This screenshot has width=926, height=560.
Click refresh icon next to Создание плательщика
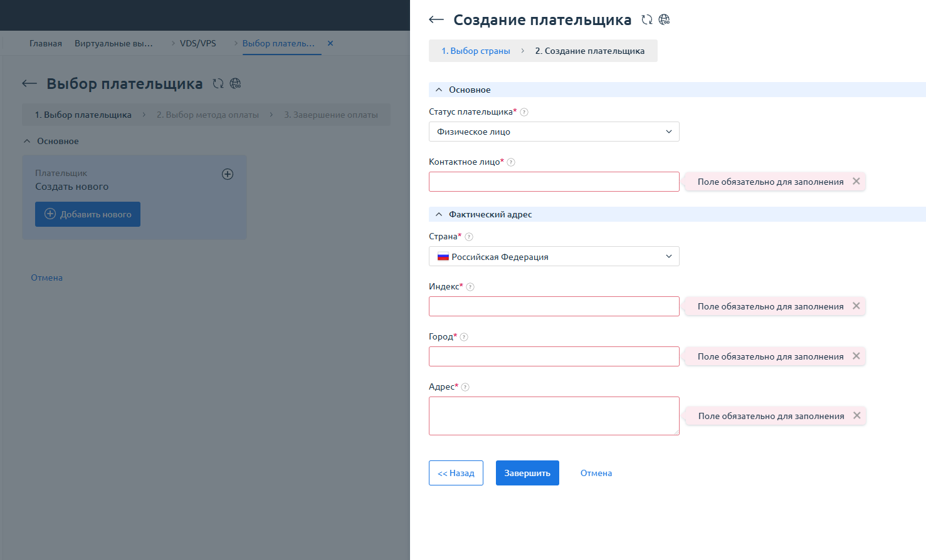[647, 20]
